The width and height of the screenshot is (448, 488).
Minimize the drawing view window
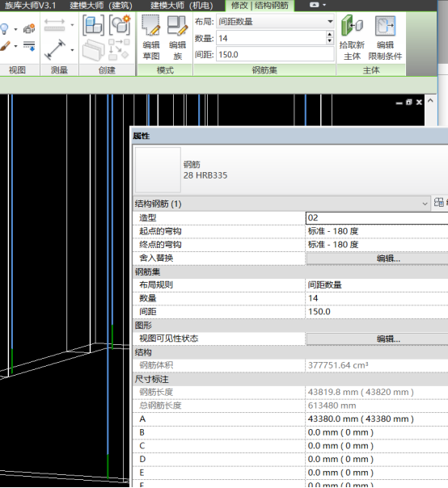399,103
